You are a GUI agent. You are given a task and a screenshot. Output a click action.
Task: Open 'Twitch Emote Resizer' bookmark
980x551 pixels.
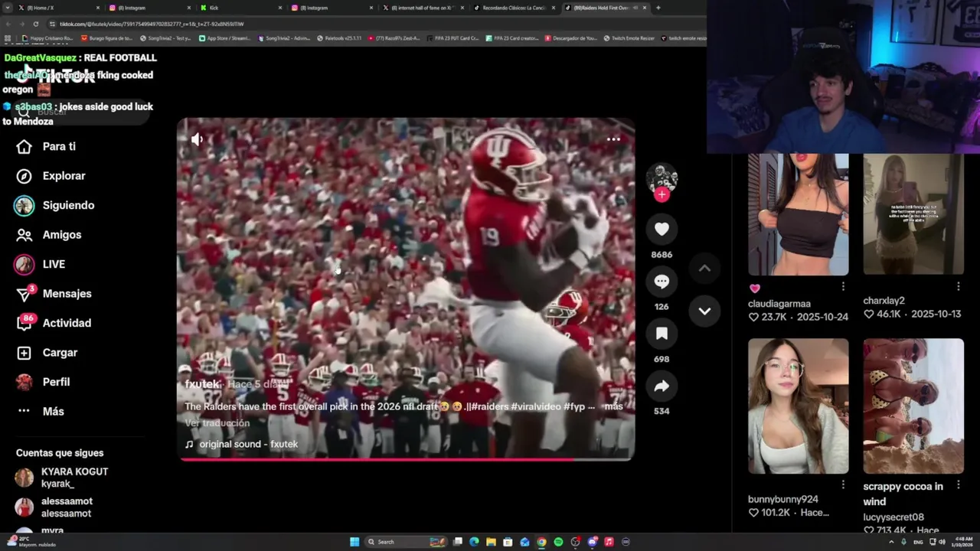[629, 38]
